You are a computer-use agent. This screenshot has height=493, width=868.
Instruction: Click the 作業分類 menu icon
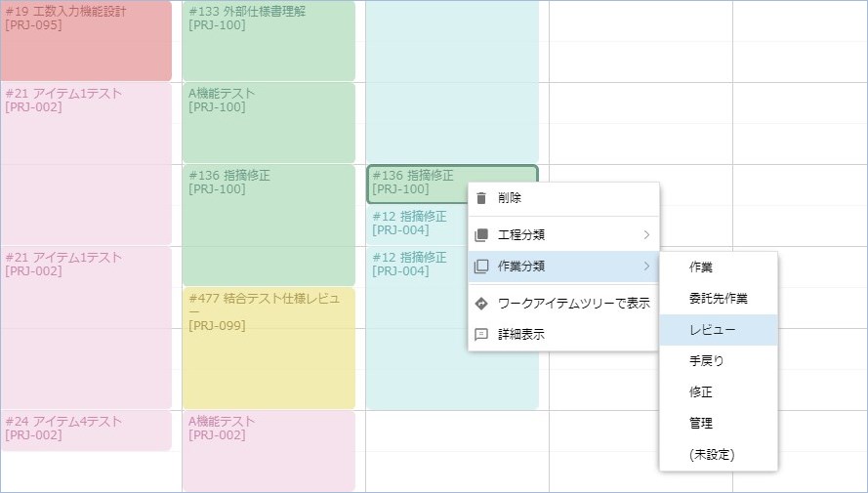point(480,267)
